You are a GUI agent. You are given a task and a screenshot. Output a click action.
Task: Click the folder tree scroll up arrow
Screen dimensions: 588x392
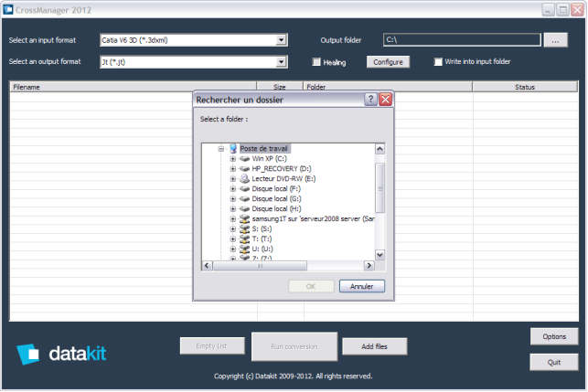point(380,149)
